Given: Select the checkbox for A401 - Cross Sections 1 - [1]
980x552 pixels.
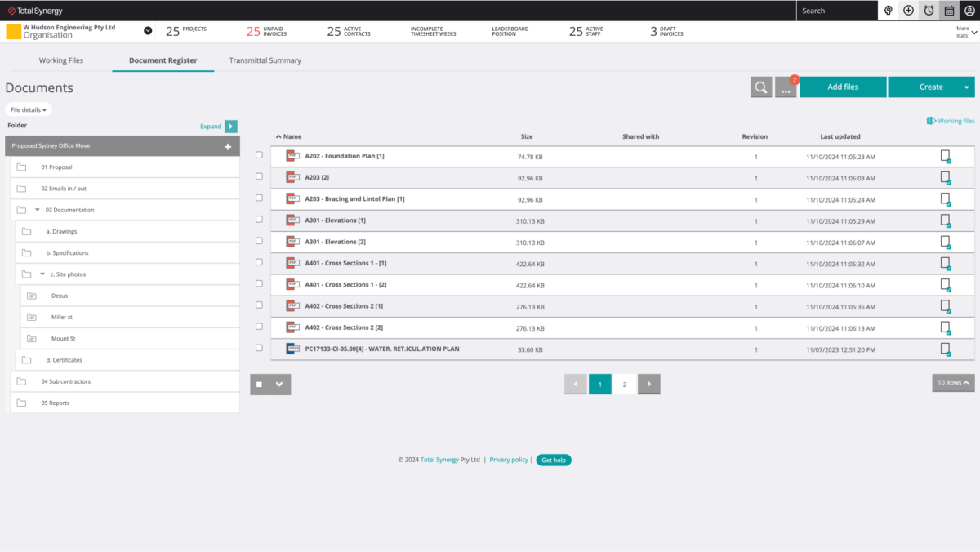Looking at the screenshot, I should pos(259,263).
